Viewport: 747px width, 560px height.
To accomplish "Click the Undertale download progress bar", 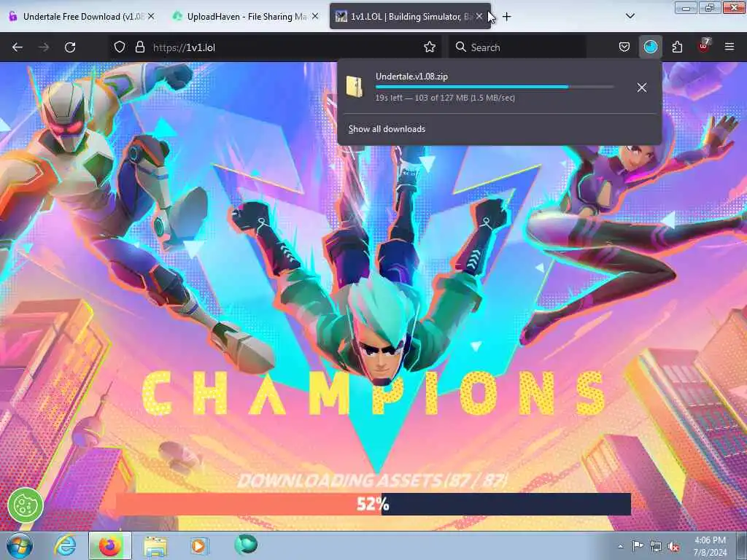I will coord(494,87).
